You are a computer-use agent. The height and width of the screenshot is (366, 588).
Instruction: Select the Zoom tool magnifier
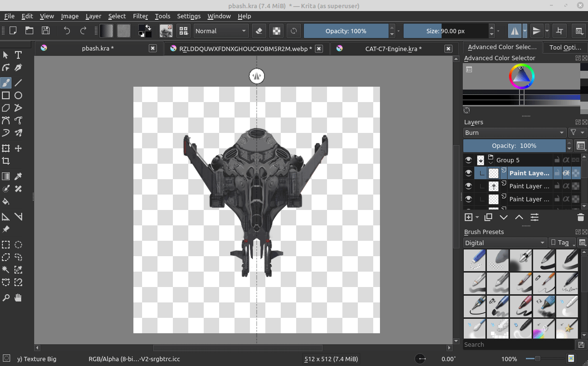6,298
